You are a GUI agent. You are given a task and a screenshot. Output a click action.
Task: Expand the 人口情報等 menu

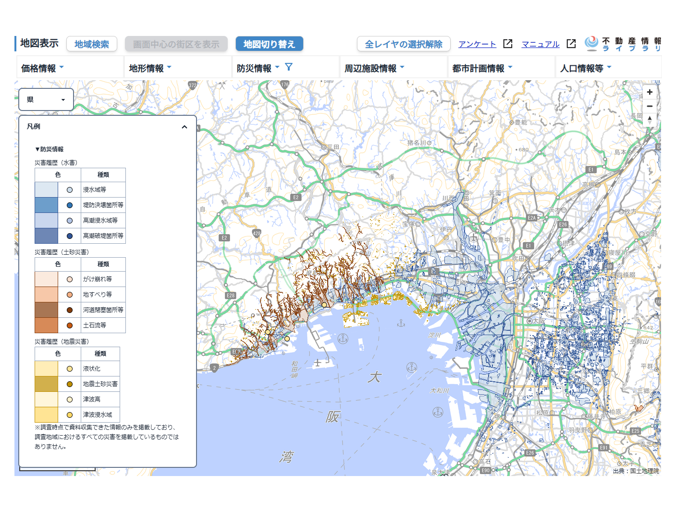(x=585, y=68)
